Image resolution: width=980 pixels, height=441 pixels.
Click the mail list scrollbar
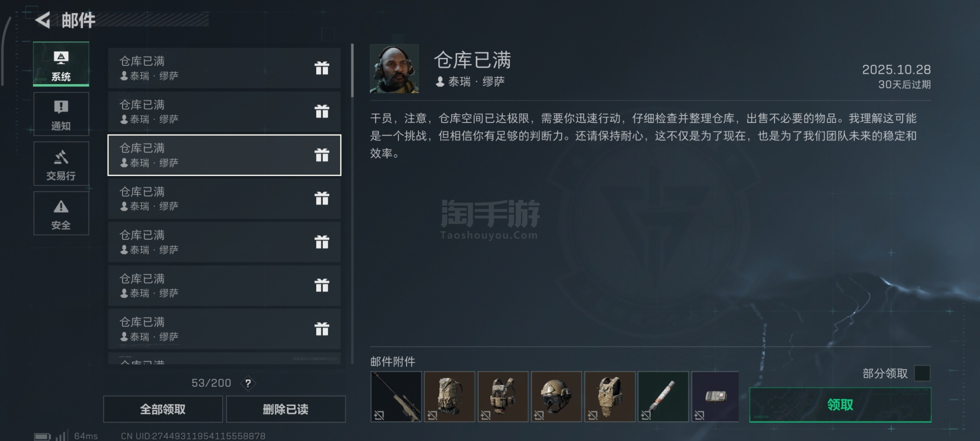[352, 70]
